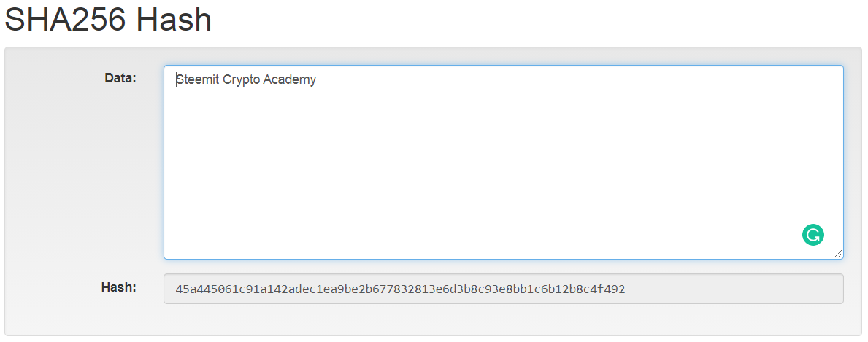
Task: Place cursor on the word 'Steemit'
Action: pos(197,79)
